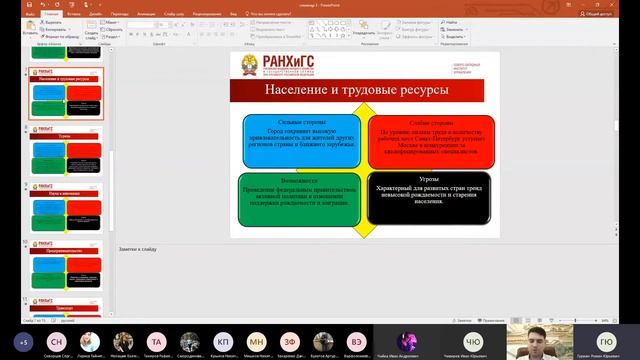Toggle the Notes (Заметки) button in status bar
The height and width of the screenshot is (360, 640).
click(462, 321)
